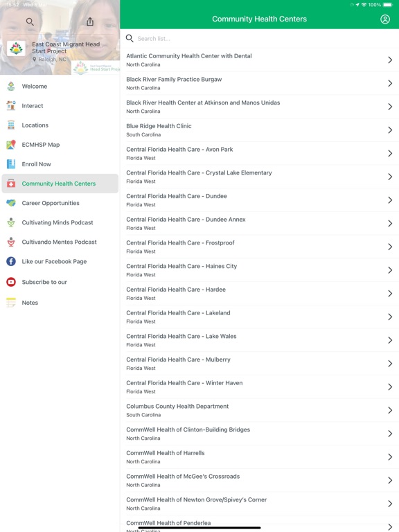The height and width of the screenshot is (532, 399).
Task: Tap the sidebar search magnifier icon
Action: (x=30, y=22)
